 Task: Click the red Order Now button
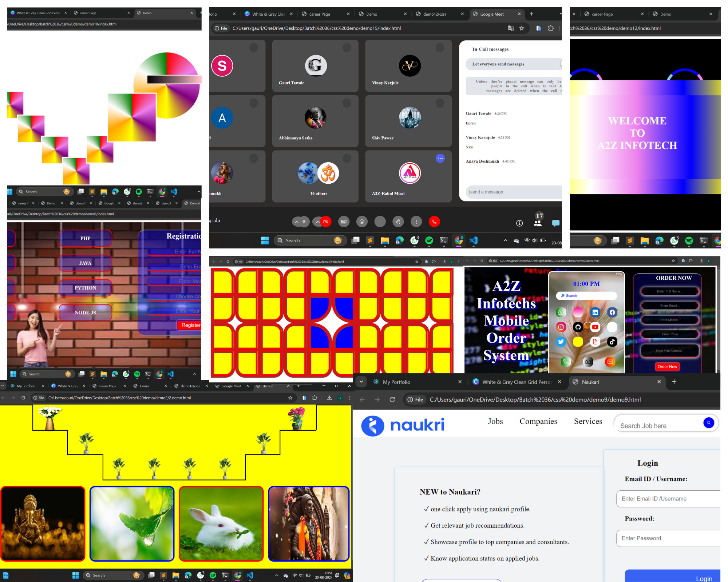667,367
